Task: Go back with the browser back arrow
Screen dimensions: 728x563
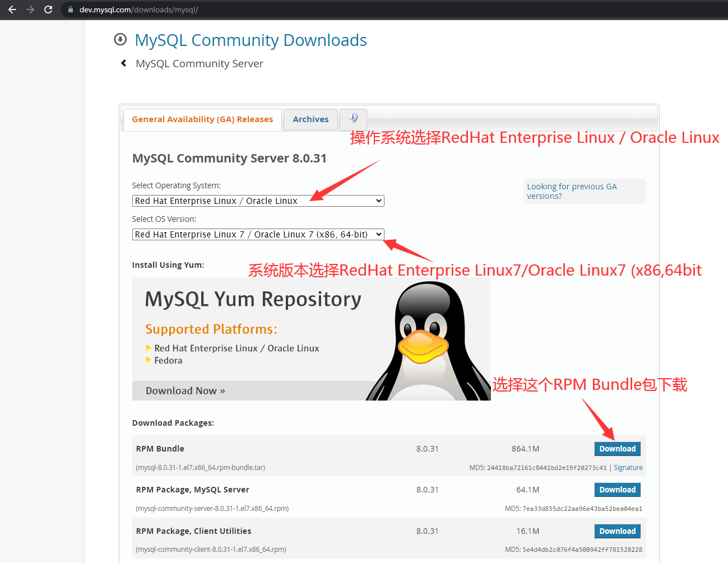Action: 12,10
